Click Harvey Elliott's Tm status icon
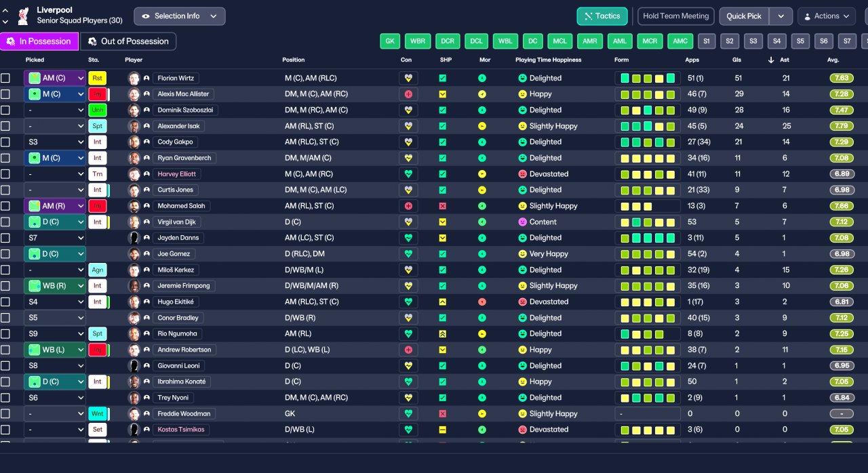This screenshot has width=868, height=473. pos(97,174)
